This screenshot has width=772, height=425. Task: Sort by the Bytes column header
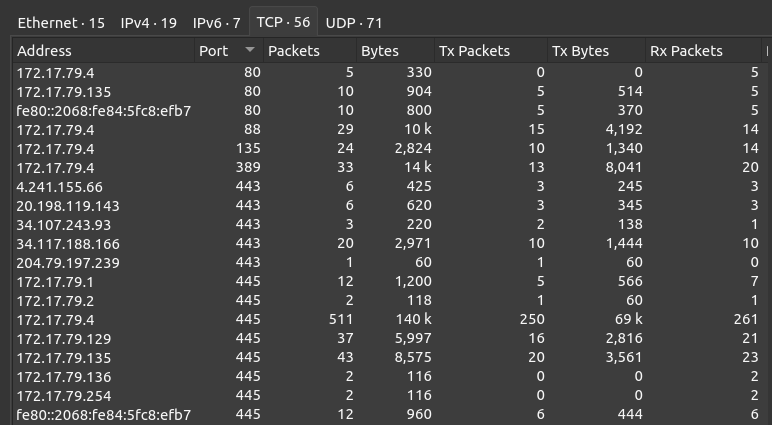(x=380, y=51)
